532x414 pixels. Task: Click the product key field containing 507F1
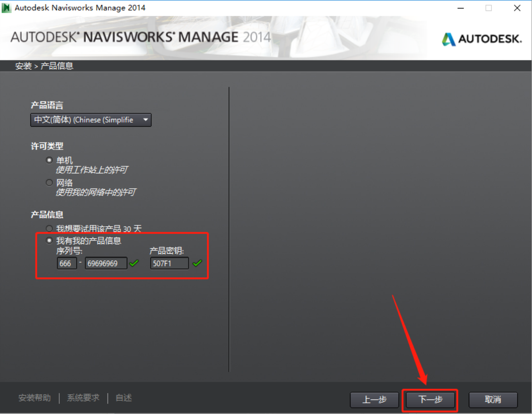click(x=169, y=263)
